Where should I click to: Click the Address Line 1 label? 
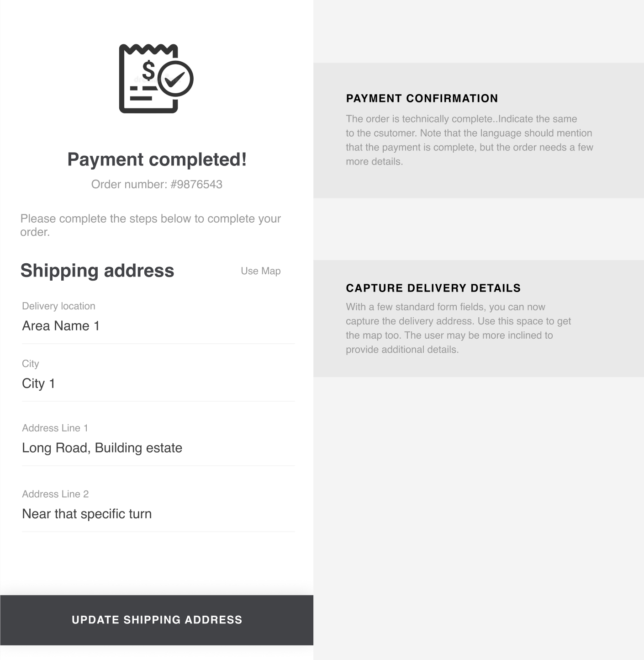pos(55,428)
